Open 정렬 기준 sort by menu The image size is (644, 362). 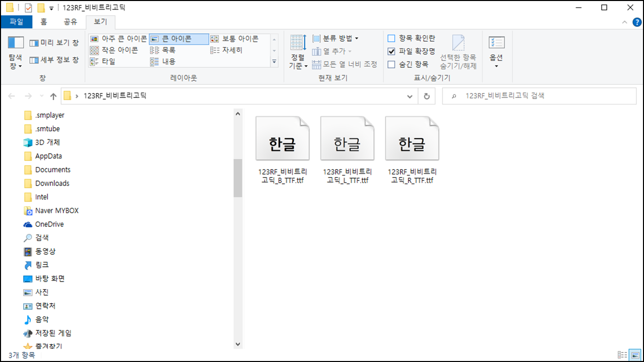(x=298, y=53)
